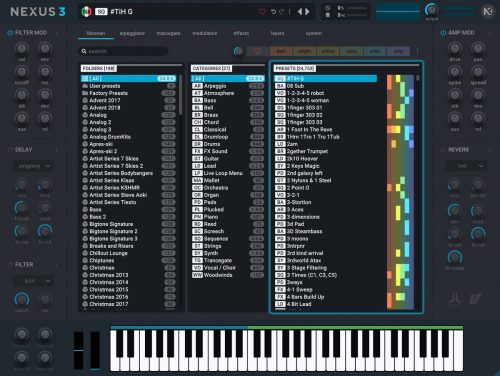Click the spread knob in AMP MOD
The width and height of the screenshot is (500, 376).
point(478,72)
